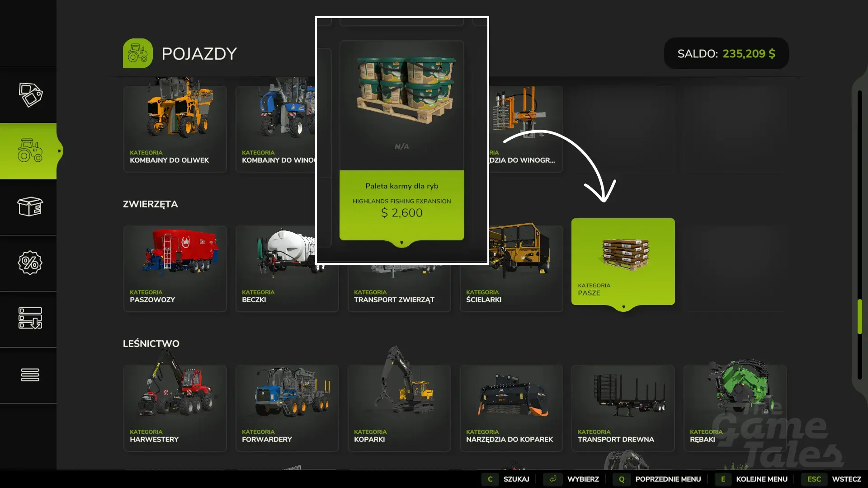Expand the arrow below the Pasze tile
Viewport: 868px width, 488px height.
623,307
